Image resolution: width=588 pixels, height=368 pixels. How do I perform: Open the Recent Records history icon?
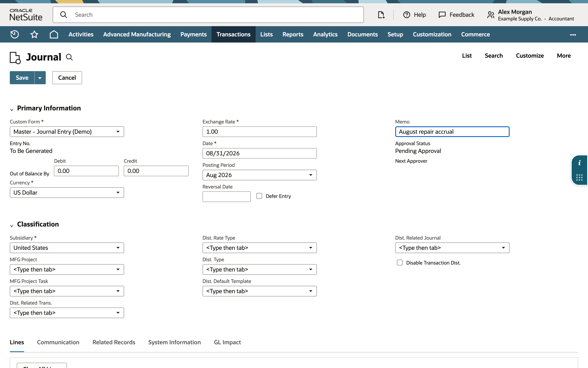14,34
